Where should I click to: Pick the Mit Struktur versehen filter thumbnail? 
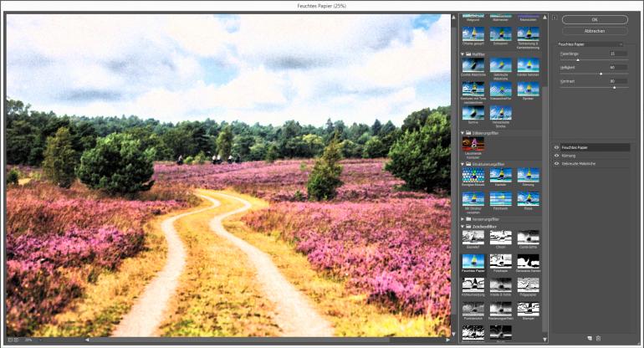pos(473,199)
